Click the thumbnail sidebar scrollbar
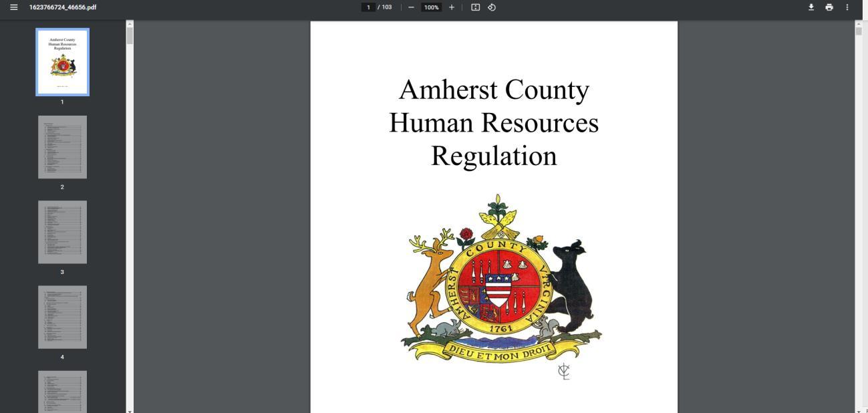The height and width of the screenshot is (413, 868). point(130,35)
